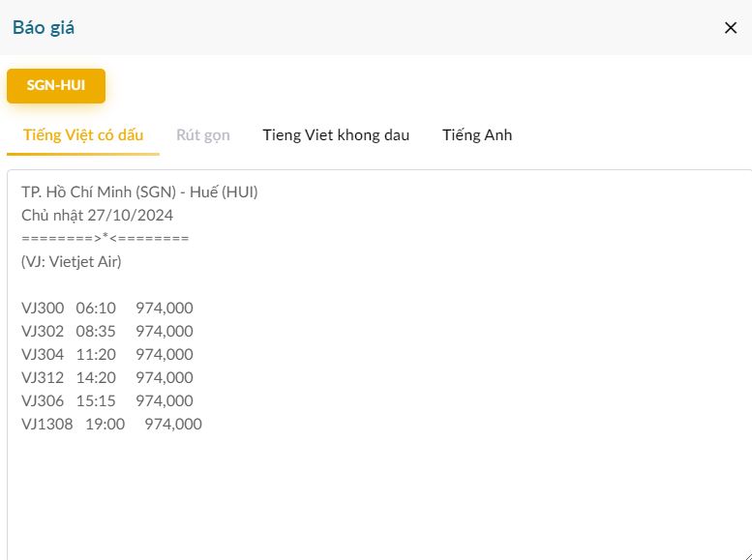
Task: Click the date line Chủ nhật 27/10/2024
Action: click(98, 216)
